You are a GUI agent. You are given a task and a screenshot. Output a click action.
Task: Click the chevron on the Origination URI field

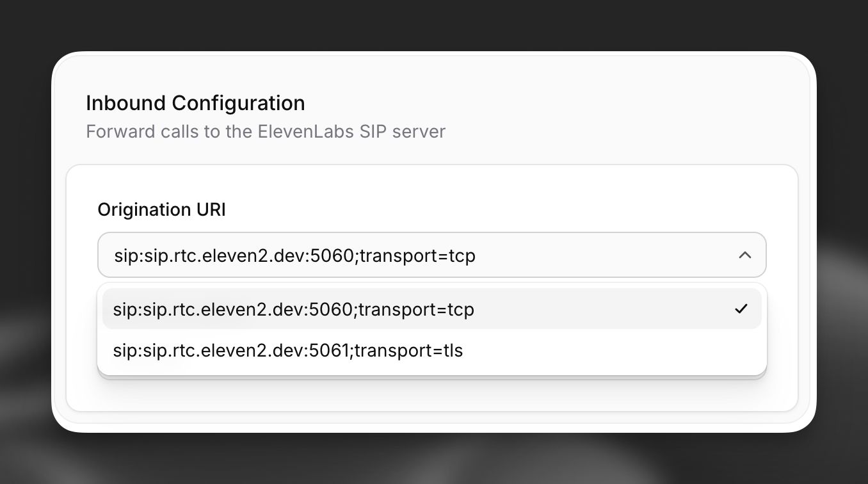[x=744, y=255]
